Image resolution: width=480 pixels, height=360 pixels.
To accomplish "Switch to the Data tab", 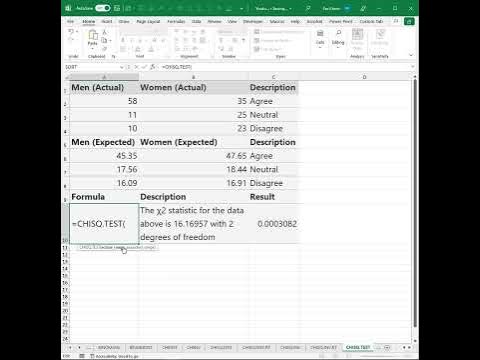I will click(196, 21).
